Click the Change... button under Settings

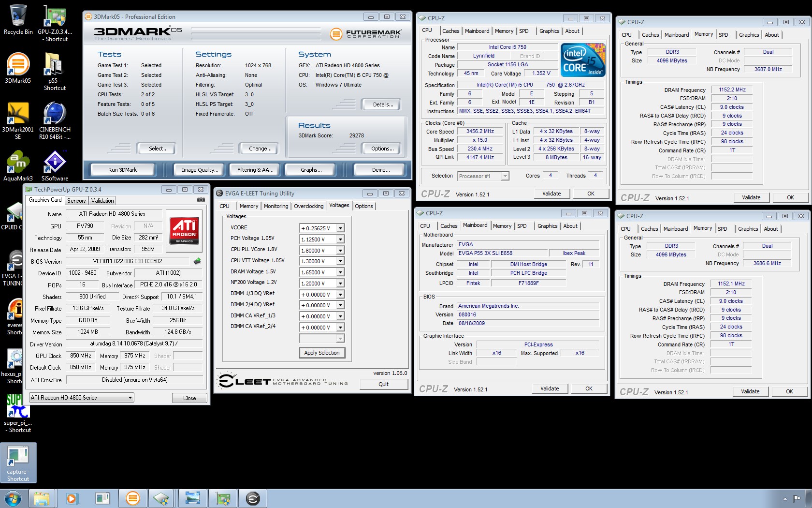pos(260,149)
